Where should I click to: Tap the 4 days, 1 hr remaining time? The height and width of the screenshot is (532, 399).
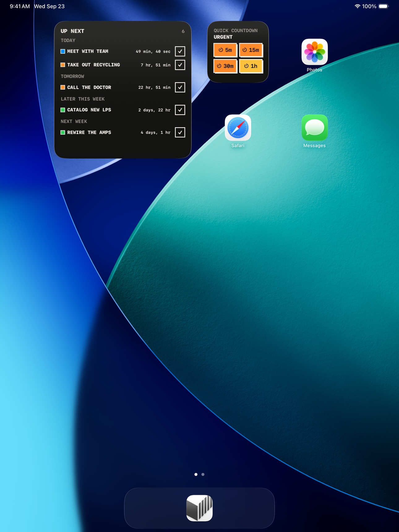tap(156, 132)
